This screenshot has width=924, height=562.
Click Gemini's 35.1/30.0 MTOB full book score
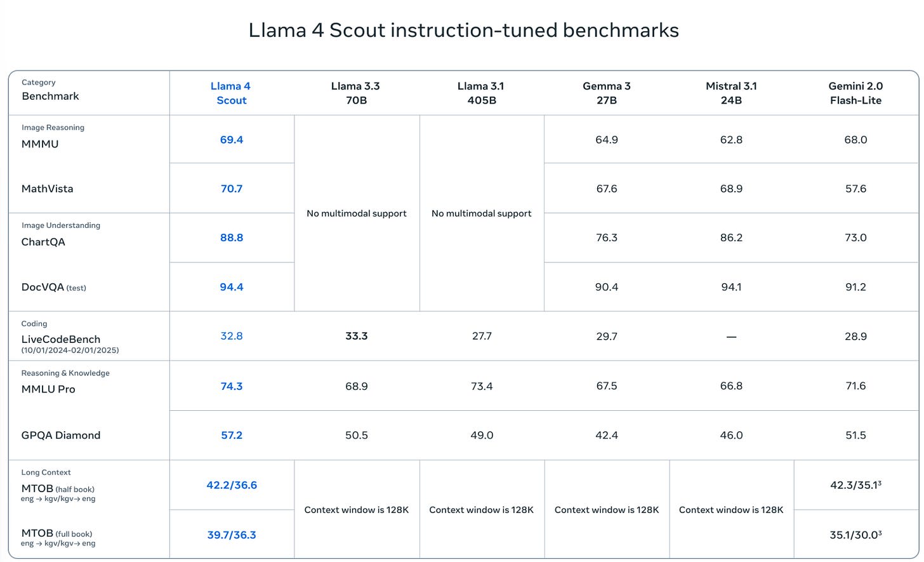click(855, 535)
